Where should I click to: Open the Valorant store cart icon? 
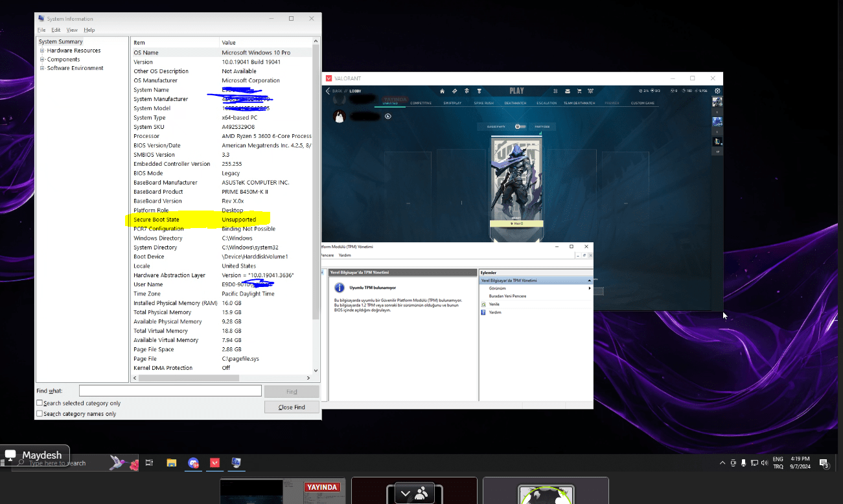click(x=579, y=91)
